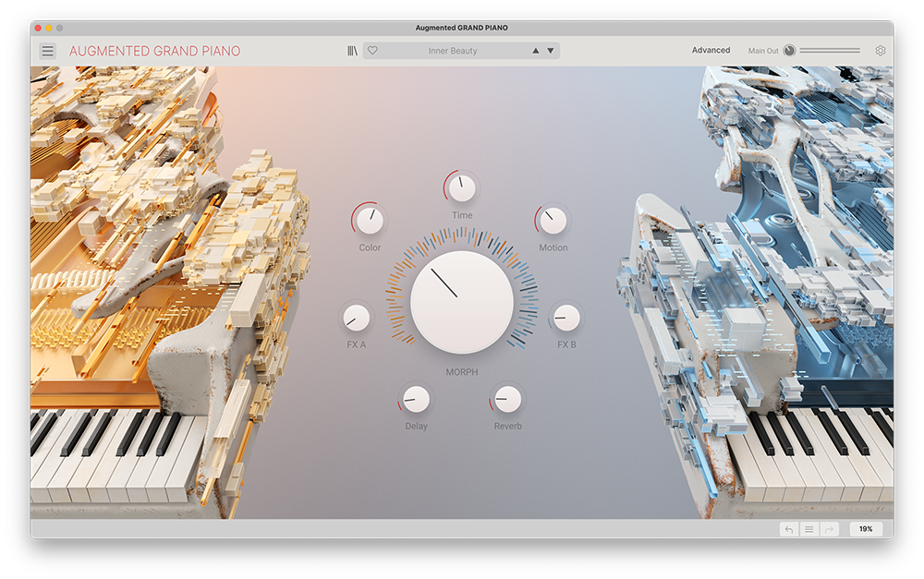Open the preset library browser icon
The height and width of the screenshot is (579, 924).
coord(352,51)
